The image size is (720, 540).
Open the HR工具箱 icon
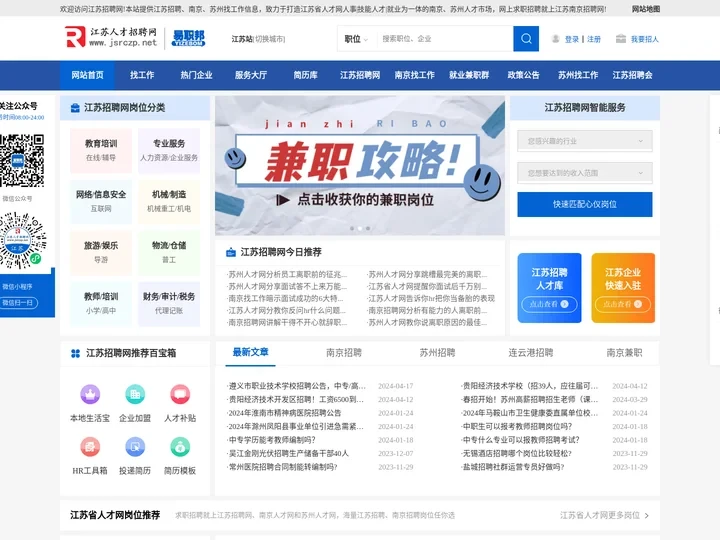pyautogui.click(x=90, y=446)
